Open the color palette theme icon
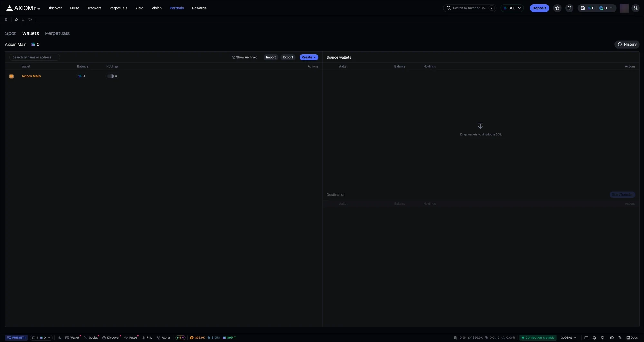Screen dimensions: 644x342 pyautogui.click(x=602, y=337)
